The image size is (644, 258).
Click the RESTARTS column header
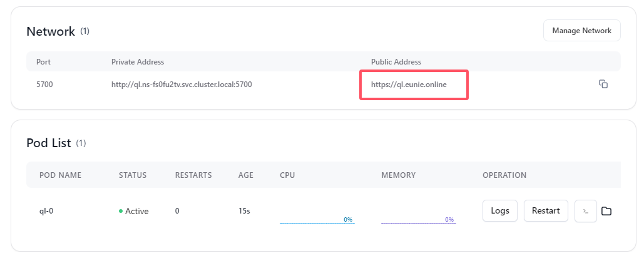point(193,175)
